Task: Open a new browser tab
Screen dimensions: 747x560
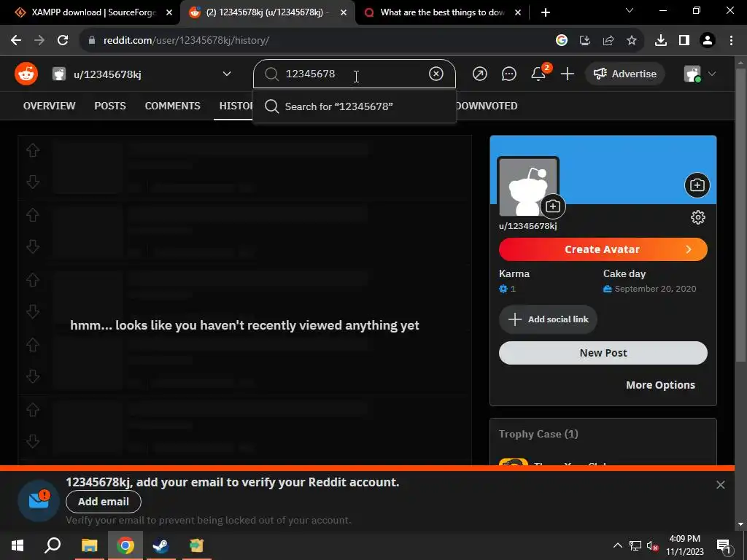Action: click(x=546, y=12)
